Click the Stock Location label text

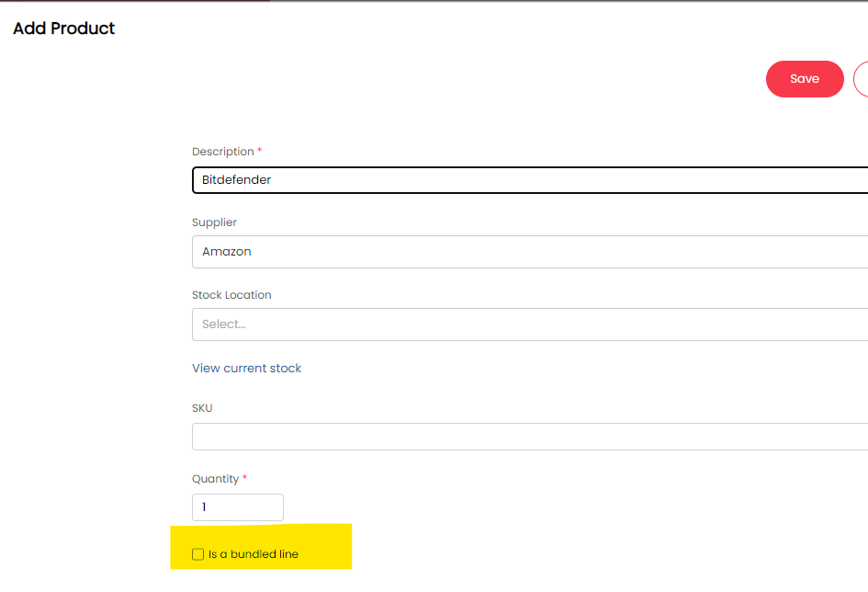pyautogui.click(x=231, y=295)
